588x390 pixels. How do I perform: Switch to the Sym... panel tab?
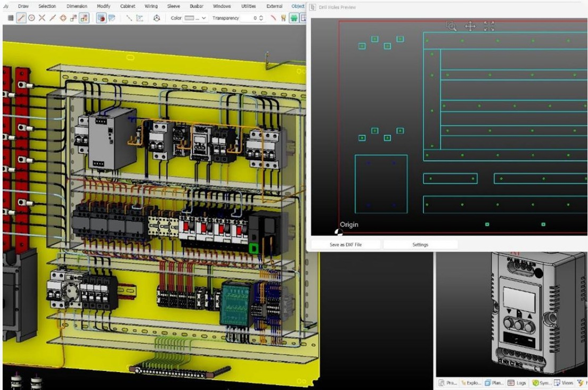point(541,383)
